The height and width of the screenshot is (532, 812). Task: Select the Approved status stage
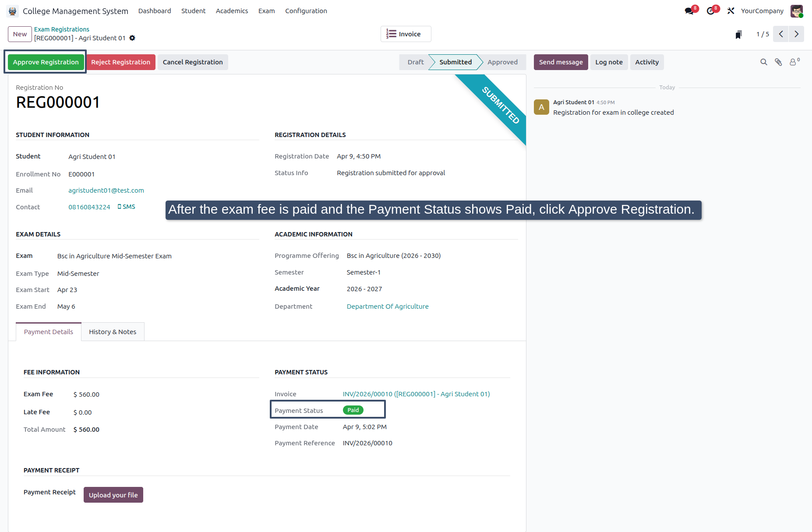[502, 62]
